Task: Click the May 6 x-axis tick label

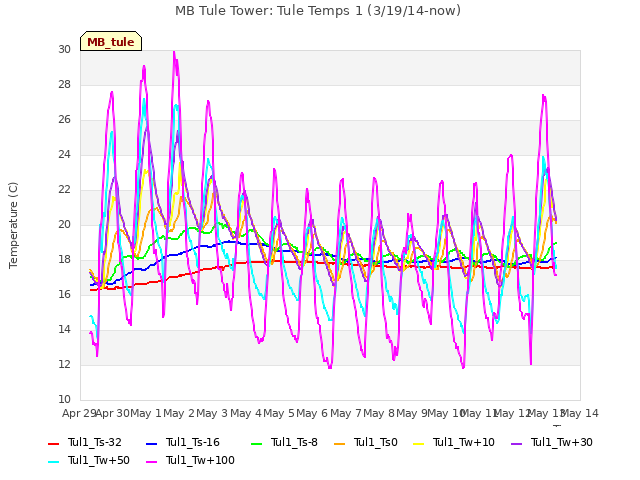Action: [x=312, y=413]
